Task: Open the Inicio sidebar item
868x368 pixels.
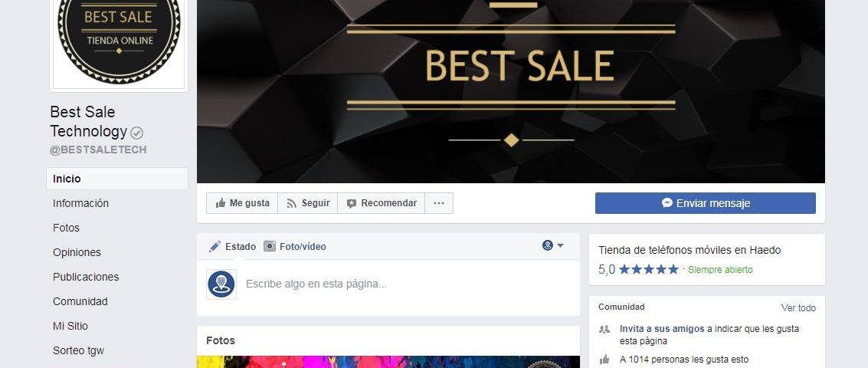Action: click(117, 179)
